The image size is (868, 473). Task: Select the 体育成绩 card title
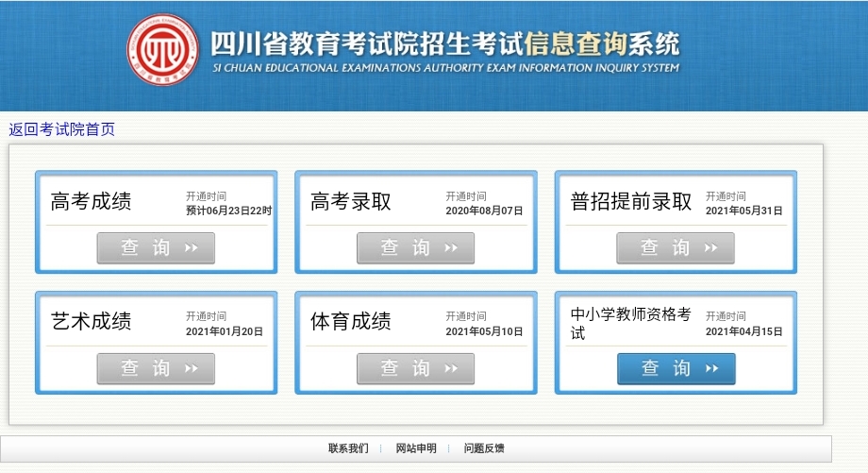[350, 321]
